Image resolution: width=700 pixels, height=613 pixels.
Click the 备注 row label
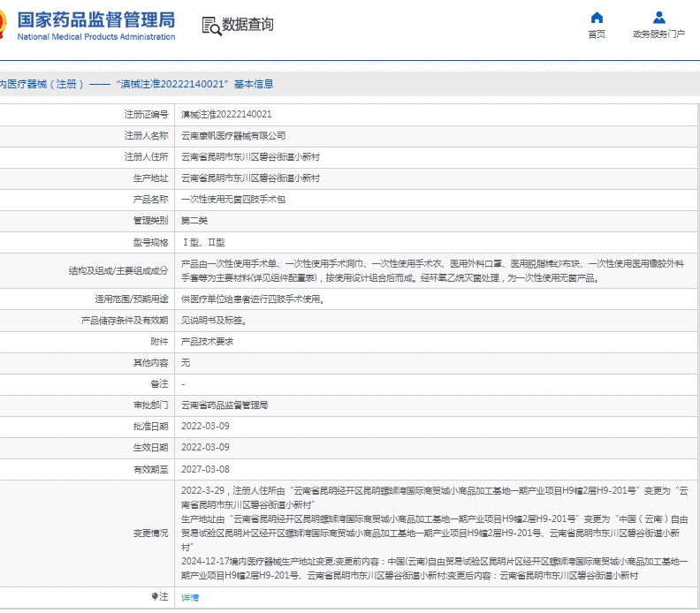[x=159, y=383]
